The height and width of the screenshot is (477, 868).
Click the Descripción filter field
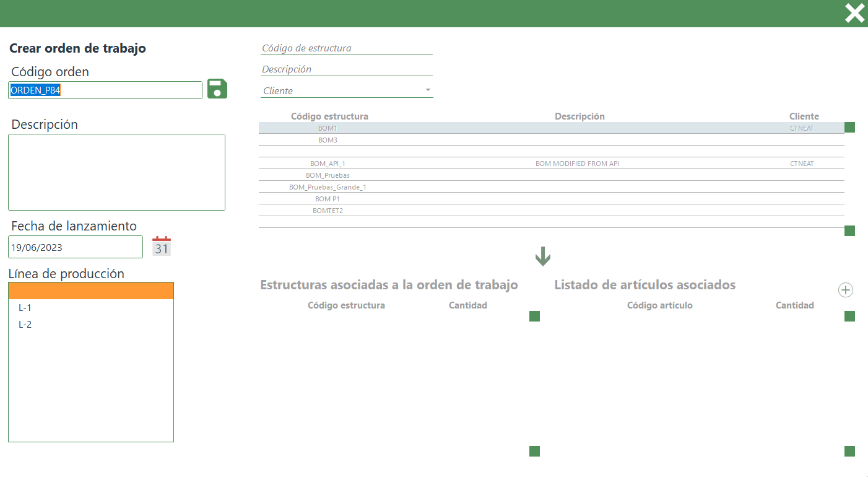(346, 69)
